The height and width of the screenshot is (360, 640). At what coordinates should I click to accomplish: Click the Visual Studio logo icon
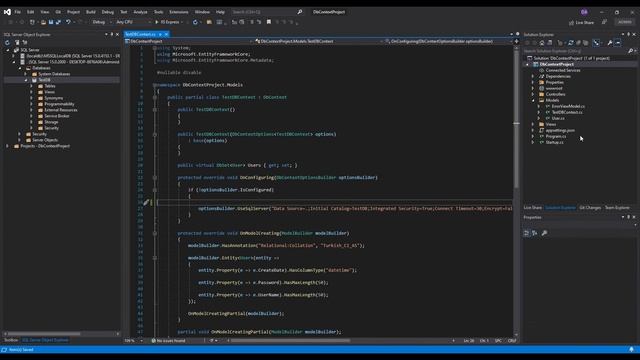[7, 12]
